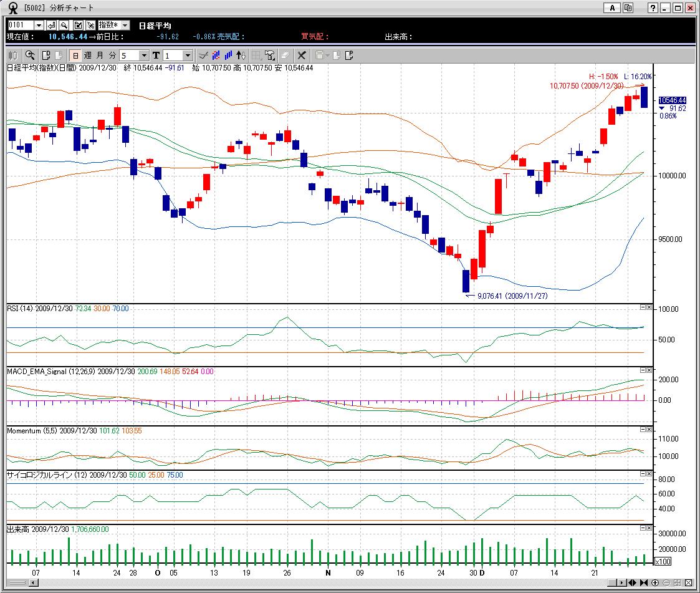
Task: Switch to weekly chart with 週 button
Action: pos(87,55)
